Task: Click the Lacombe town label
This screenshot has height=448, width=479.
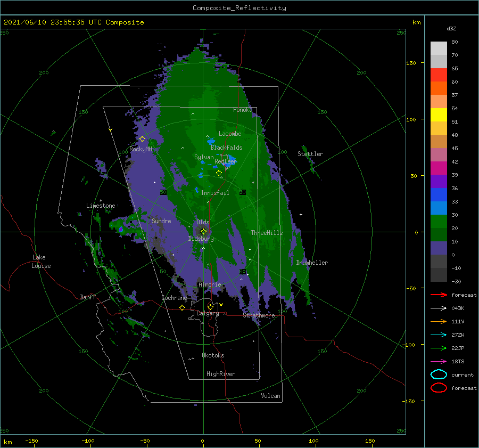Action: point(230,134)
